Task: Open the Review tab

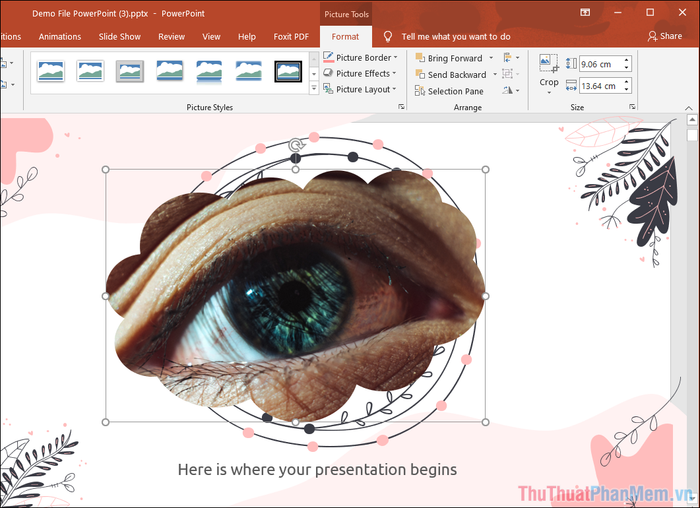Action: (171, 37)
